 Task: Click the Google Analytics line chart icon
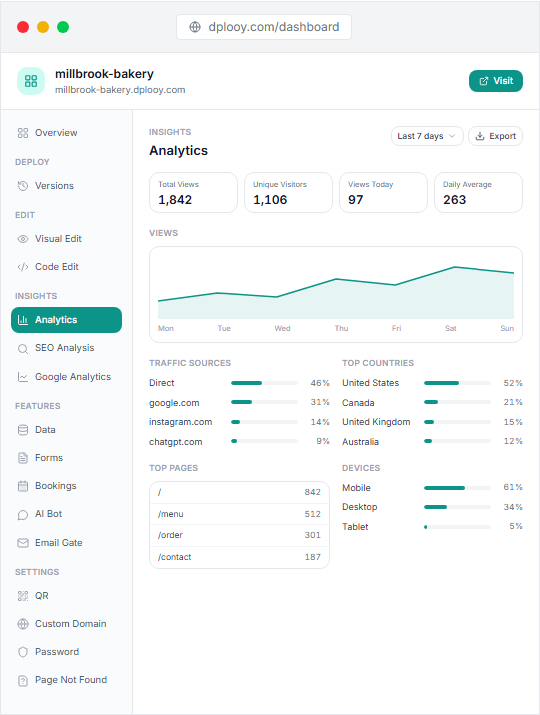[x=23, y=377]
